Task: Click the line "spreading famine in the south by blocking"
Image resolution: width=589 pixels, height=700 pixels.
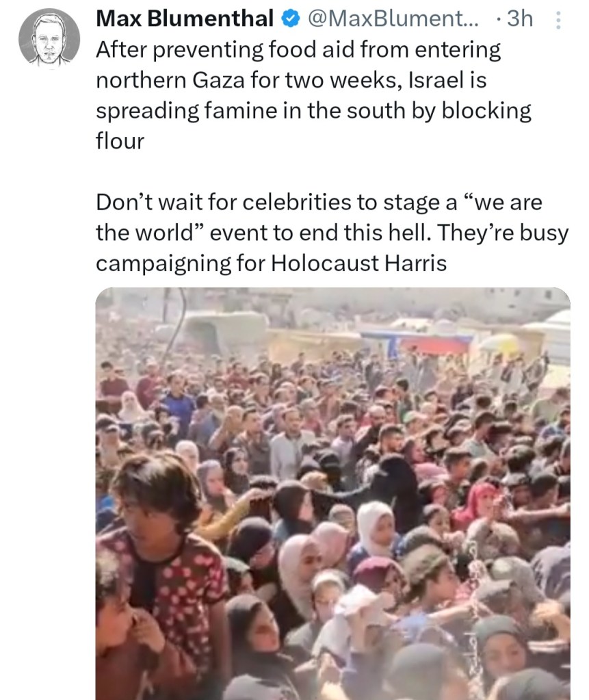Action: [313, 112]
